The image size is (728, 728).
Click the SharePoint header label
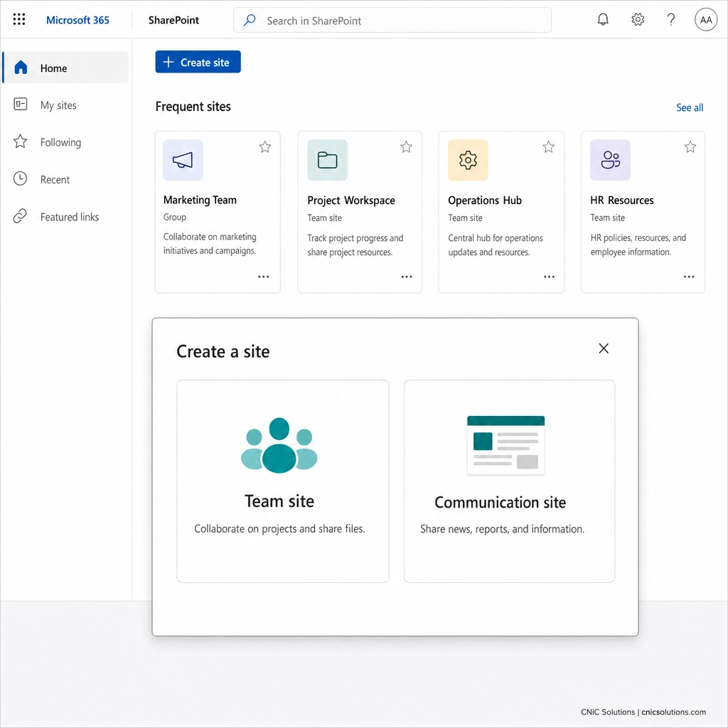173,20
